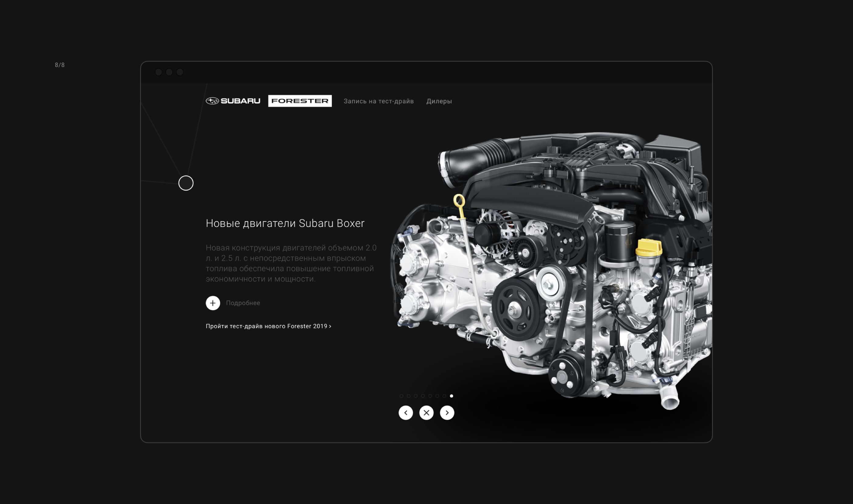Click the circular hotspot marker
Screen dimensions: 853x504
pos(186,183)
